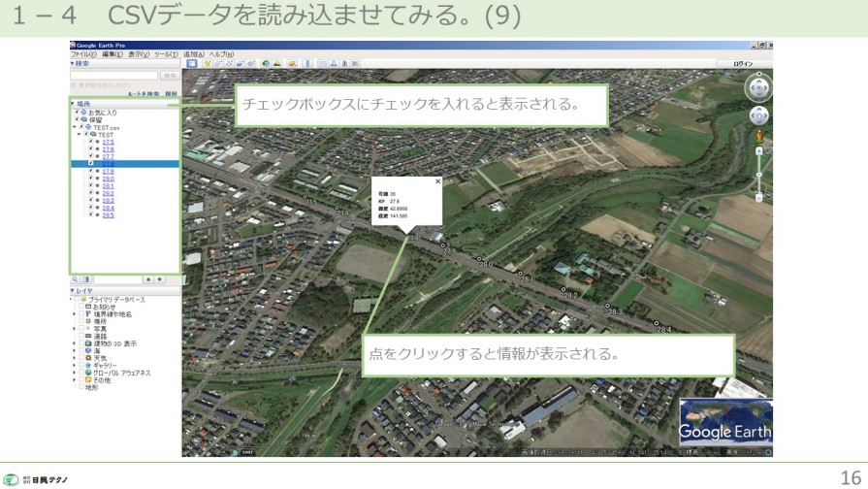The height and width of the screenshot is (489, 868).
Task: Click the pan move joystick control
Action: click(x=758, y=116)
